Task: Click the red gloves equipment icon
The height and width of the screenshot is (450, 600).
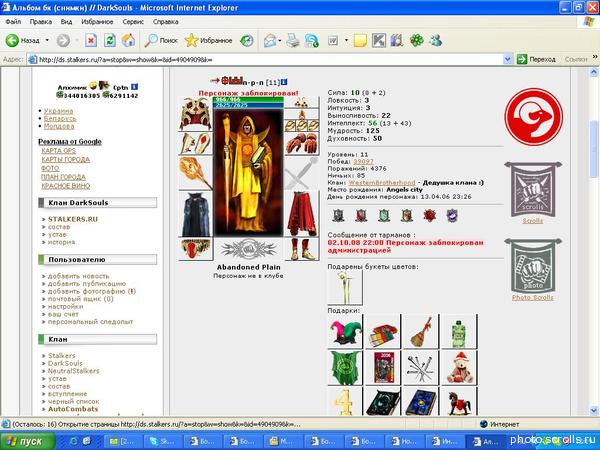Action: 302,144
